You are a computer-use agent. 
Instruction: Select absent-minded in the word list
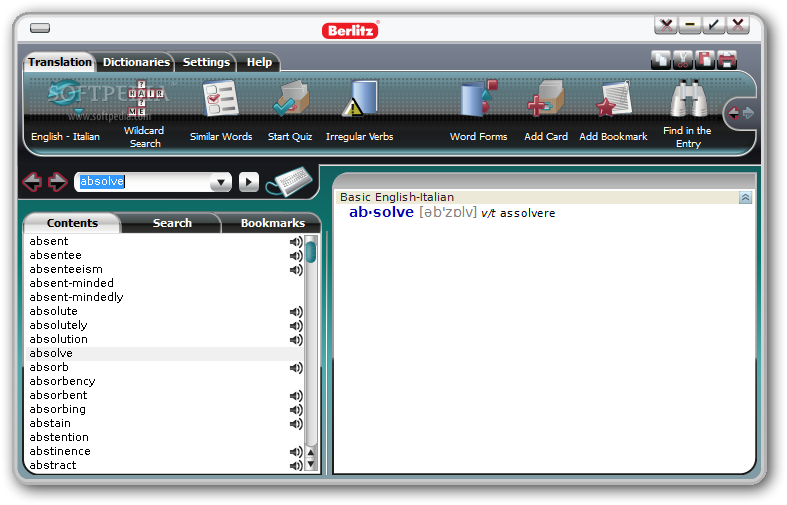164,284
